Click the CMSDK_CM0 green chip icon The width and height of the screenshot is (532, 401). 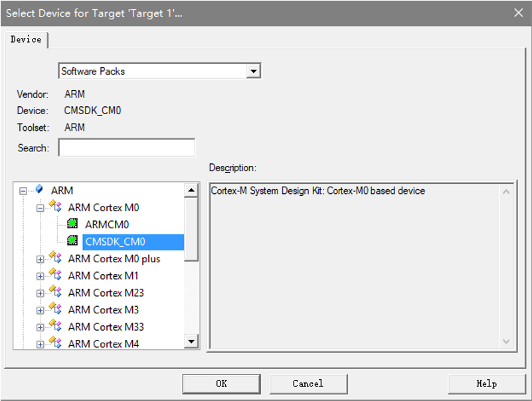point(72,241)
